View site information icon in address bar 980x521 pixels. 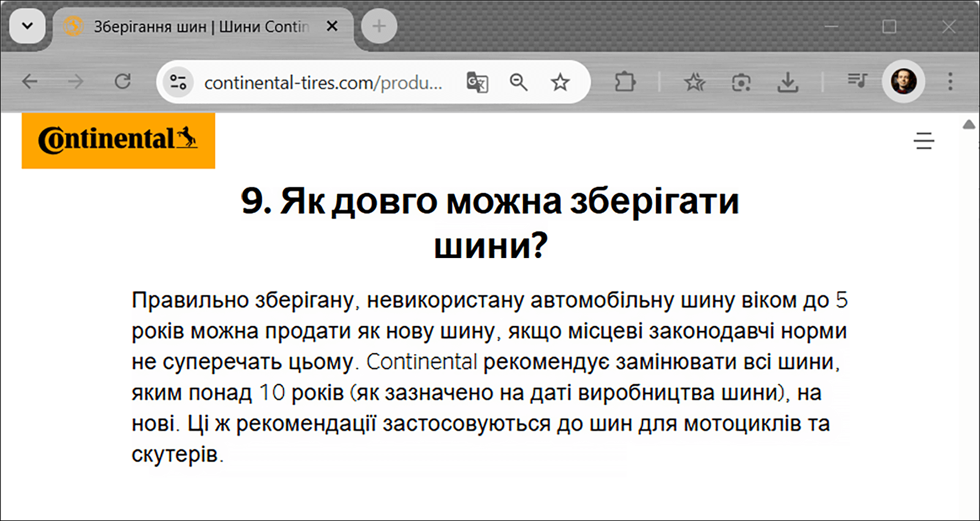178,82
